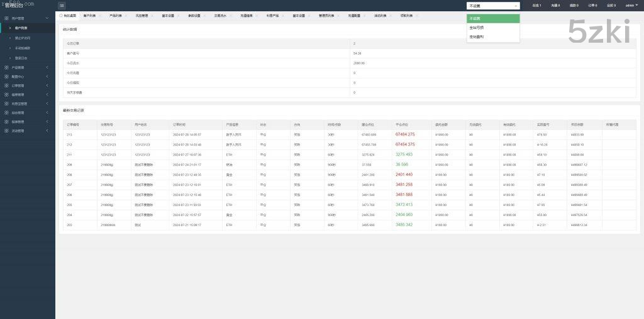Click the hamburger menu icon to collapse sidebar
Viewport: 644px width, 319px height.
[x=62, y=5]
